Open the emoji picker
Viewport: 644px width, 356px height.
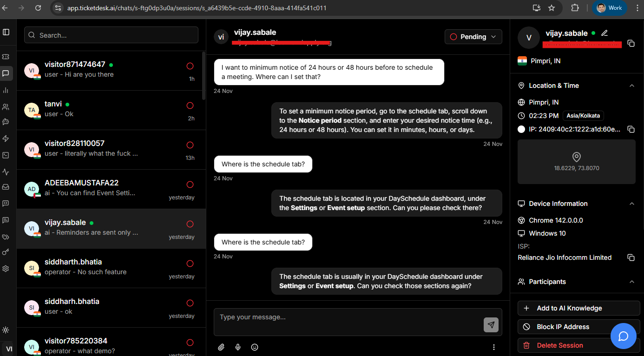[x=255, y=347]
